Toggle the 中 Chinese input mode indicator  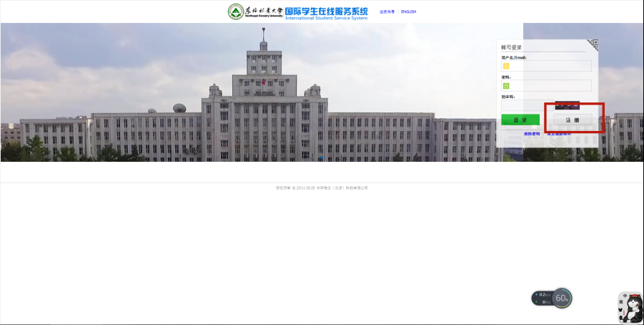pyautogui.click(x=624, y=296)
